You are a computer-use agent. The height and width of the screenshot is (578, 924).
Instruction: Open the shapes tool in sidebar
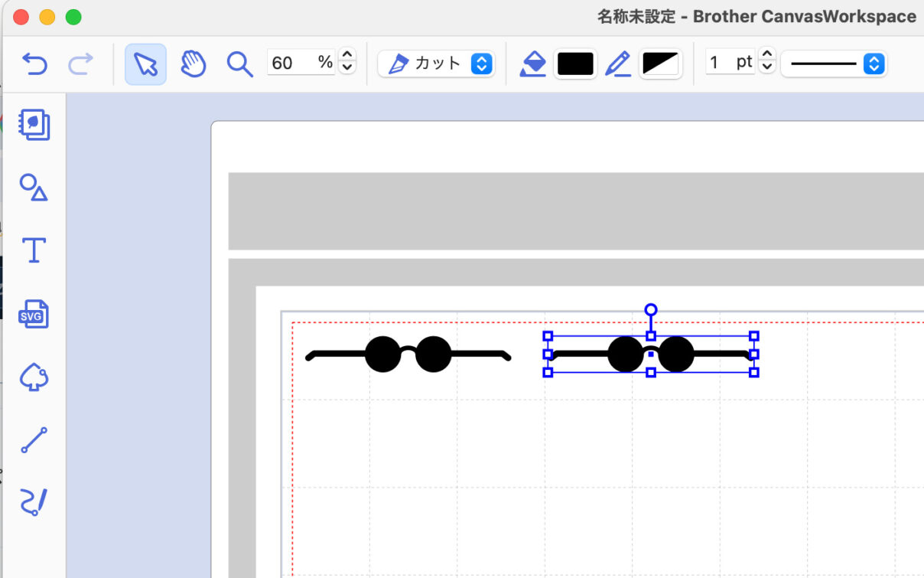34,187
